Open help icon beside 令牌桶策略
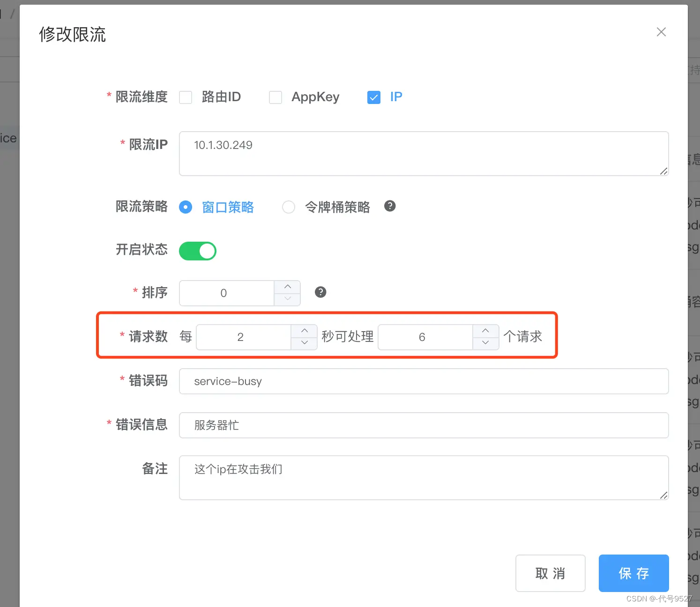Viewport: 700px width, 607px height. click(x=390, y=206)
